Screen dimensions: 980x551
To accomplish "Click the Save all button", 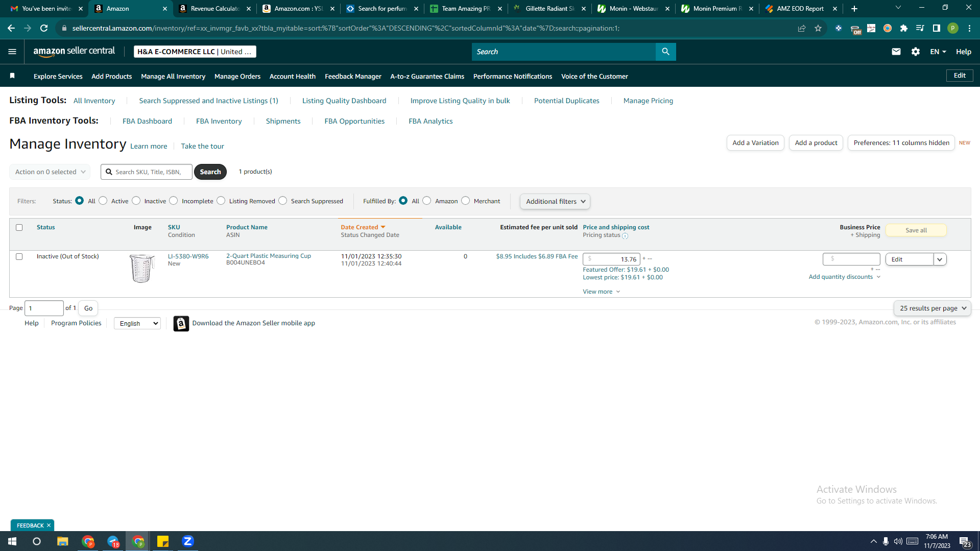I will (x=916, y=230).
